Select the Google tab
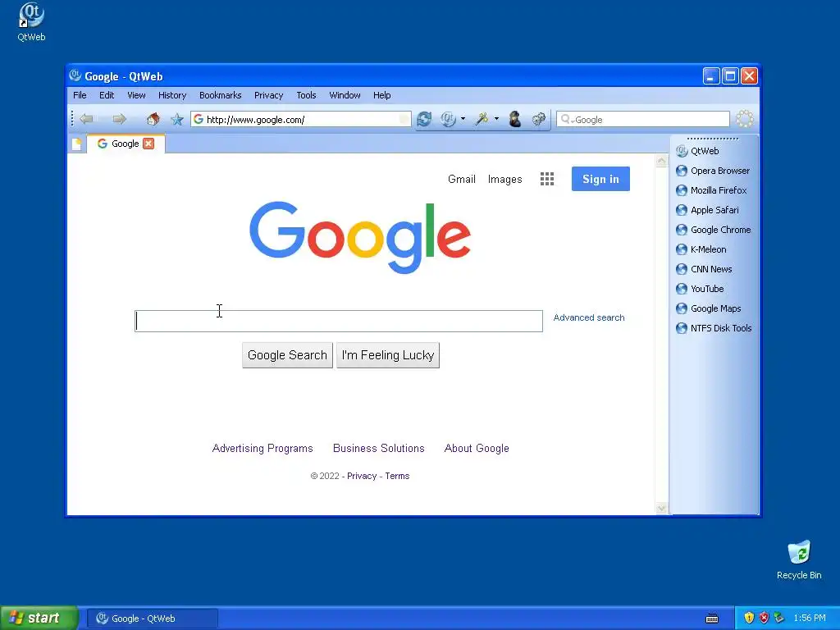This screenshot has width=840, height=630. 126,144
